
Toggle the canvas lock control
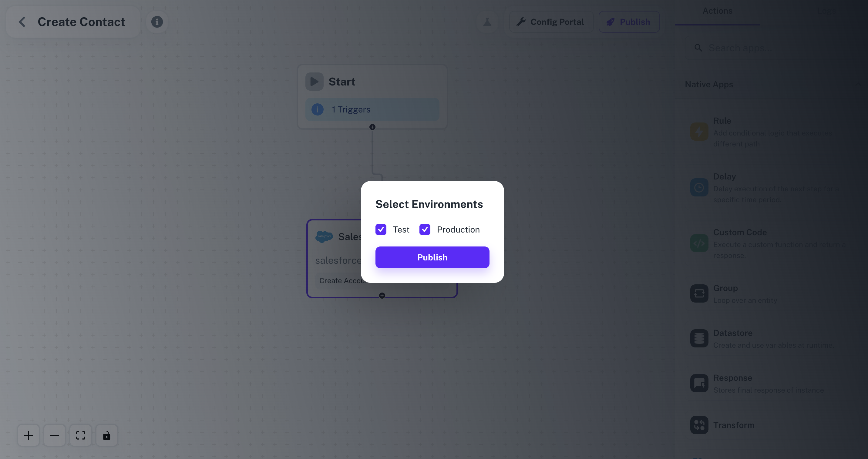[x=106, y=435]
